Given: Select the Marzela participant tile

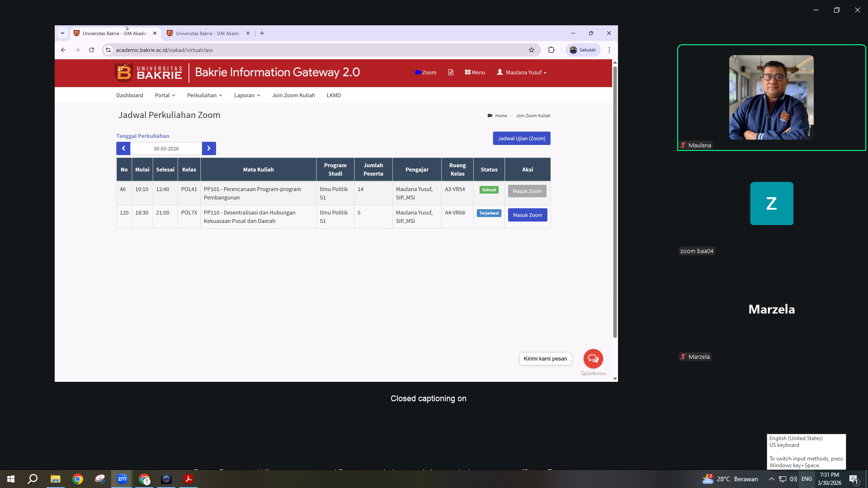Looking at the screenshot, I should pos(771,309).
